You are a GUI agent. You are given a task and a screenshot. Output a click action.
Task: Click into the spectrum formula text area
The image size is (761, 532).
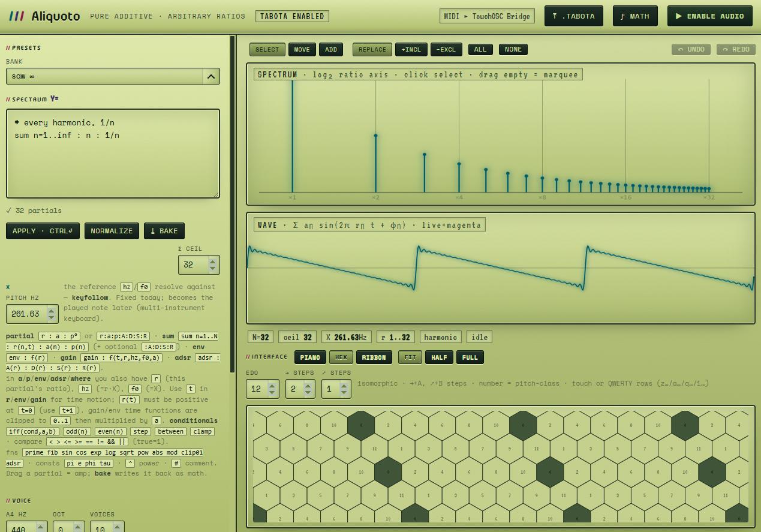point(113,154)
